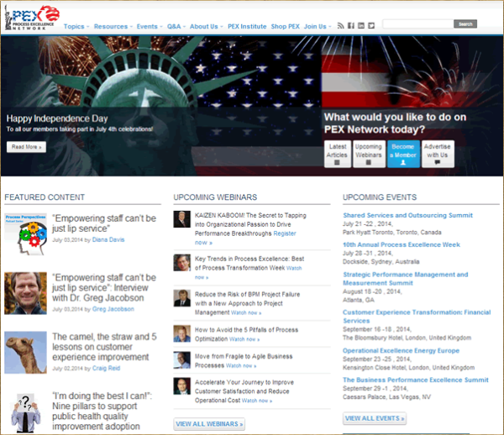
Task: Expand the Q&A menu
Action: [176, 26]
